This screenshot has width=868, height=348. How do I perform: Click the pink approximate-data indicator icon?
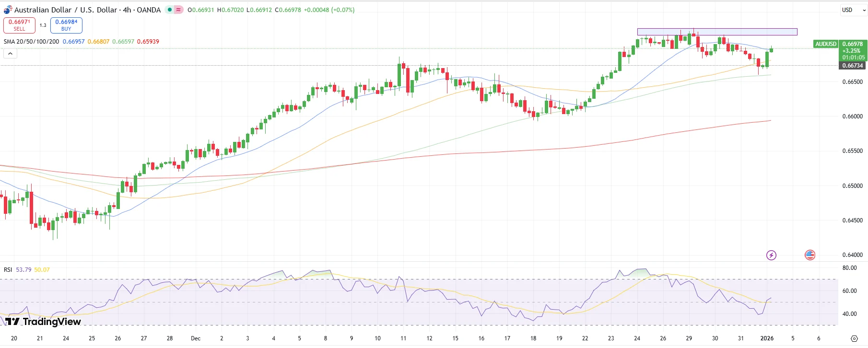point(178,10)
